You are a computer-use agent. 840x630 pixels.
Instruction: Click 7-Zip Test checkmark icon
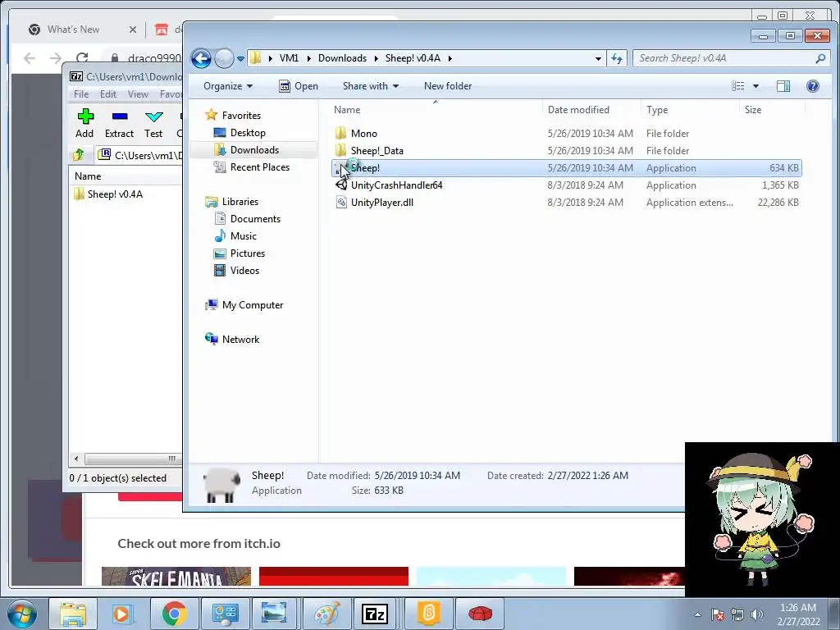(x=153, y=116)
